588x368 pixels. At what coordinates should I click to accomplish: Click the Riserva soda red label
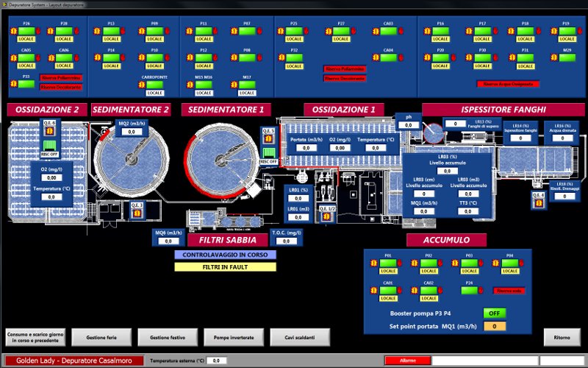click(509, 291)
